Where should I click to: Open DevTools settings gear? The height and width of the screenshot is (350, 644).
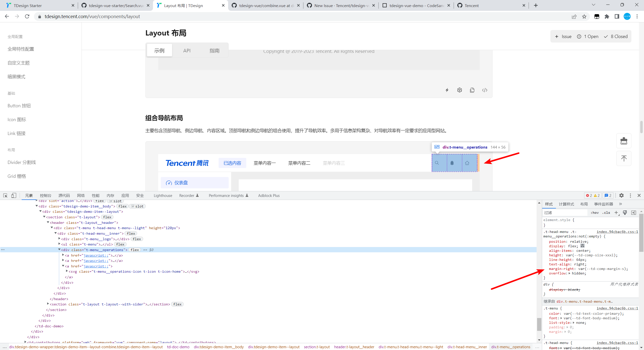(621, 195)
